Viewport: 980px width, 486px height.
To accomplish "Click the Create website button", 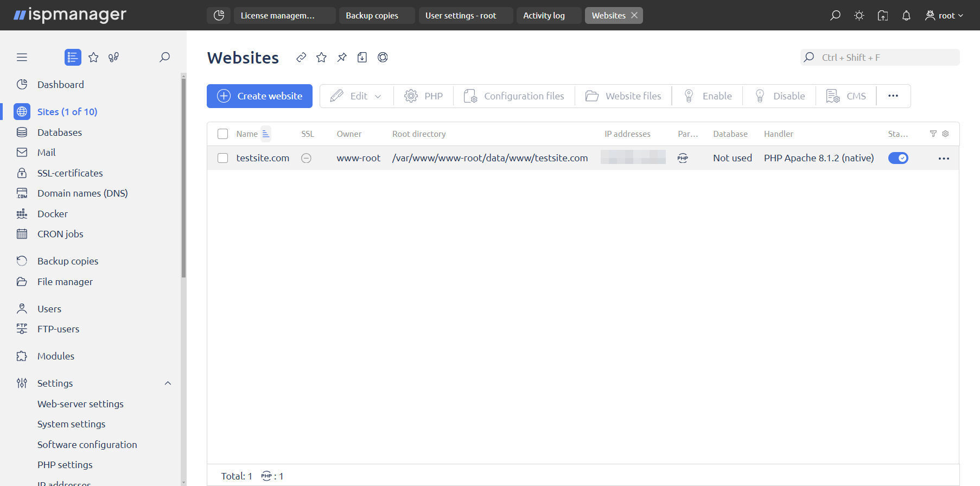I will point(259,96).
